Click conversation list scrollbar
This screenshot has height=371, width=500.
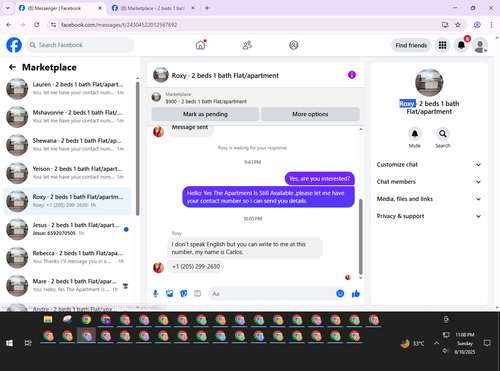point(138,149)
